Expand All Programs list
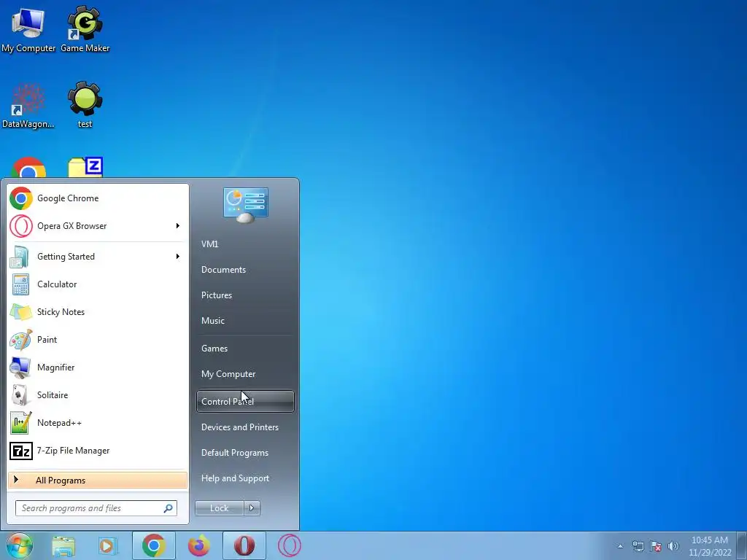The image size is (747, 560). (98, 480)
